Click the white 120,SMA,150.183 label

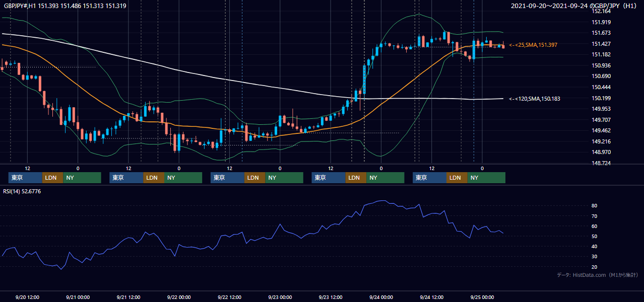[x=535, y=99]
